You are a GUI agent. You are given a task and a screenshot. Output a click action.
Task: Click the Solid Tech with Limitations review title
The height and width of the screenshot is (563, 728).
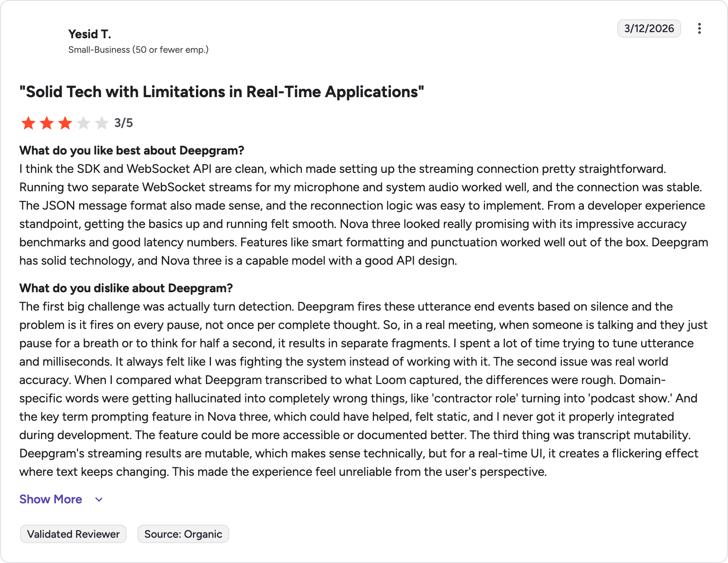222,92
